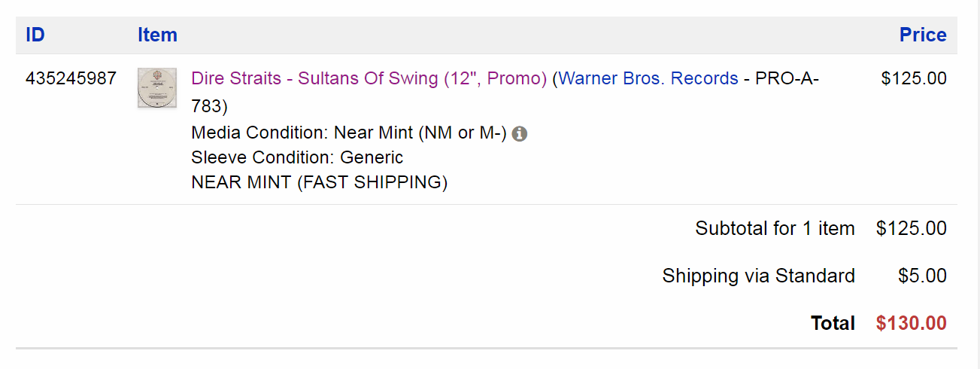Screen dimensions: 980x369
Task: Click the Subtotal for 1 item label
Action: (775, 228)
